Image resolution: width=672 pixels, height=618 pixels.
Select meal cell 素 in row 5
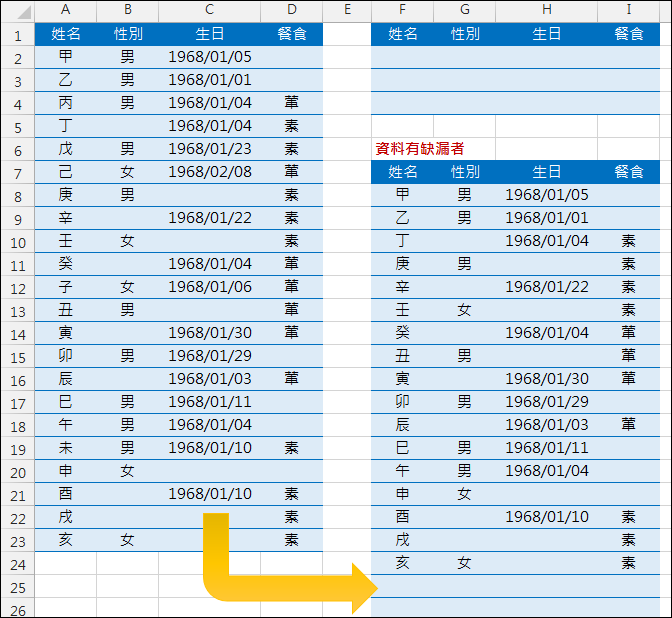click(291, 126)
